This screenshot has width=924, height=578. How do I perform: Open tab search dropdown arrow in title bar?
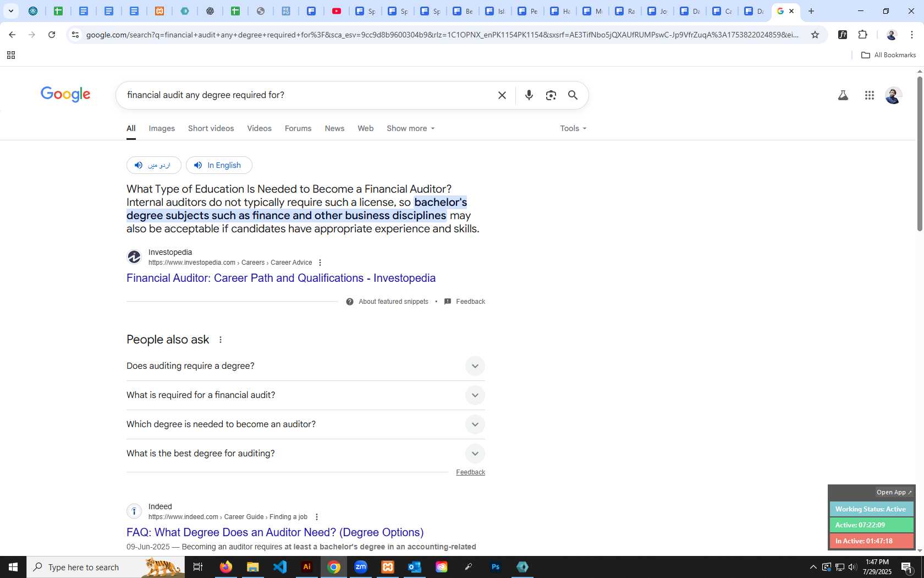[x=10, y=11]
